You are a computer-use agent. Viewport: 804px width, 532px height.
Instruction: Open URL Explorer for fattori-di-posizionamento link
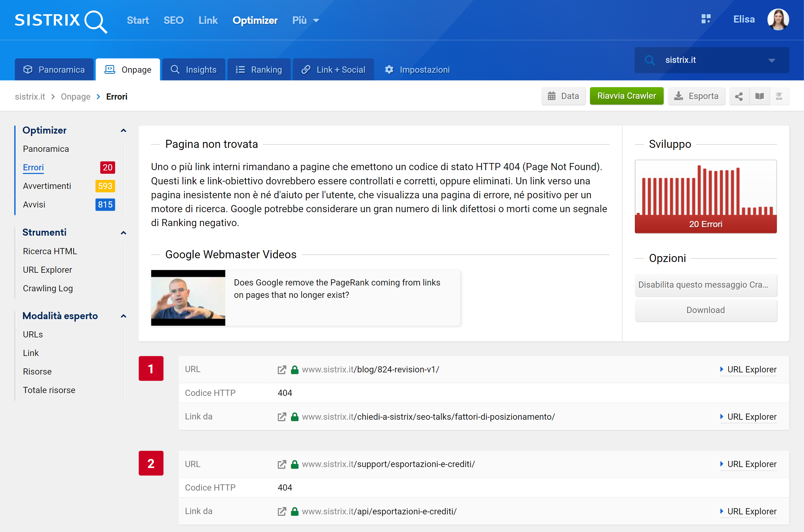(748, 417)
